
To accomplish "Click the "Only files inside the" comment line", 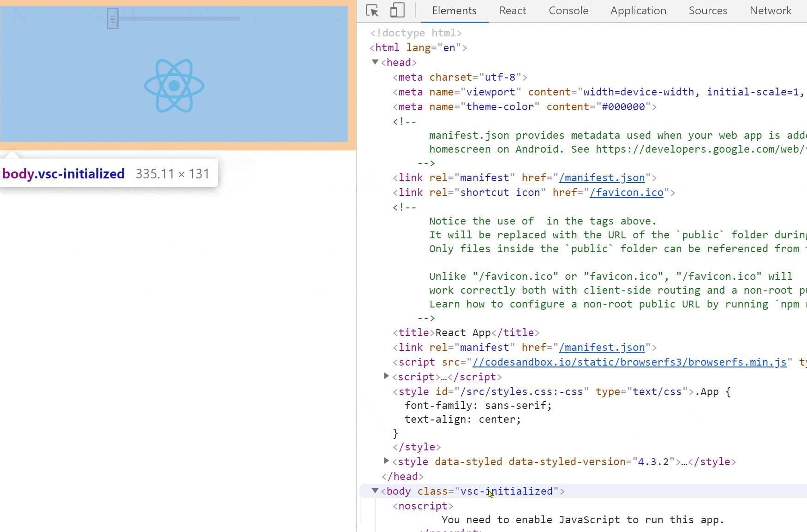I will [x=618, y=249].
